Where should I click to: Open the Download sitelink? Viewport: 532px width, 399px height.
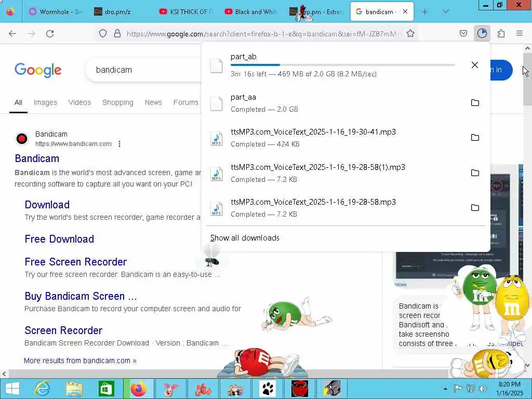pos(47,205)
